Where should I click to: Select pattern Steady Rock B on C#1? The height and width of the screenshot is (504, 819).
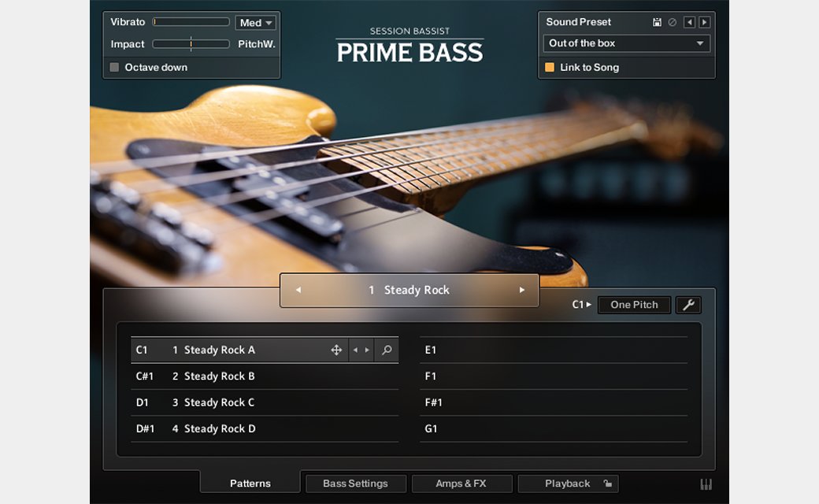tap(265, 376)
